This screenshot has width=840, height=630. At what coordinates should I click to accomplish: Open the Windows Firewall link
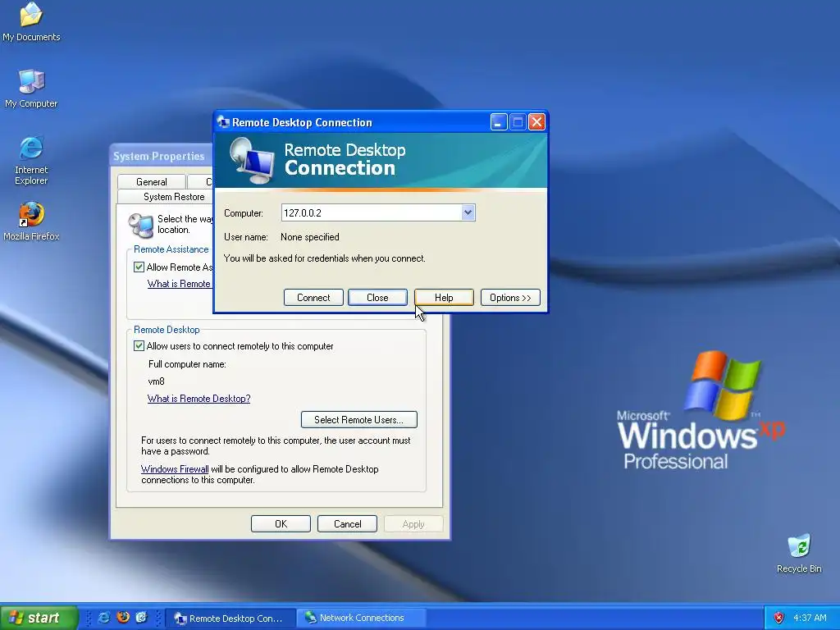point(175,469)
